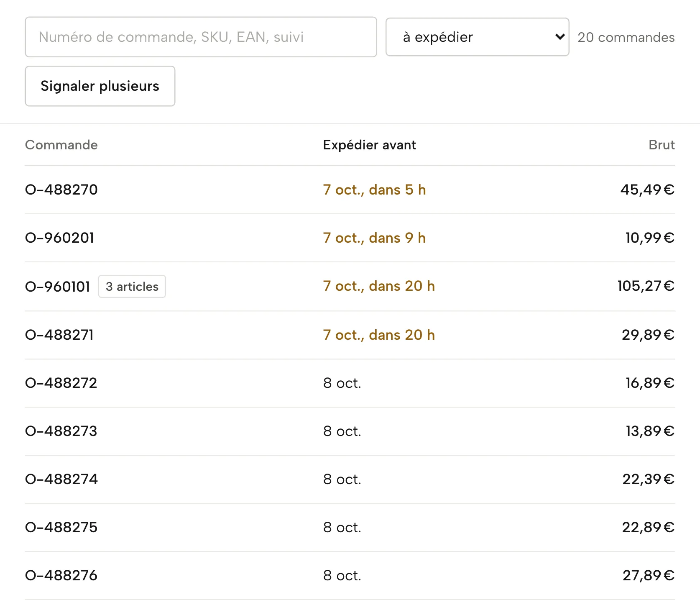Click the 'Brut' column header
Screen dimensions: 700x600
662,145
